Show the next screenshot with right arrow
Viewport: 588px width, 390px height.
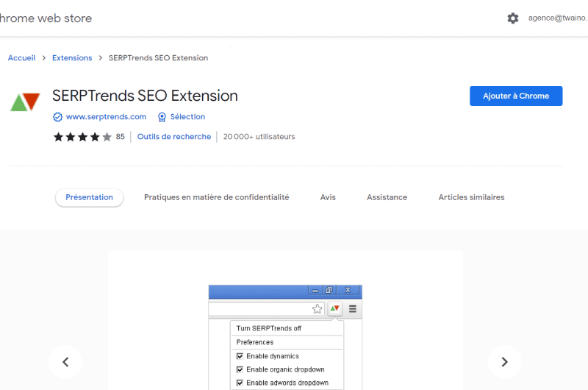[505, 362]
